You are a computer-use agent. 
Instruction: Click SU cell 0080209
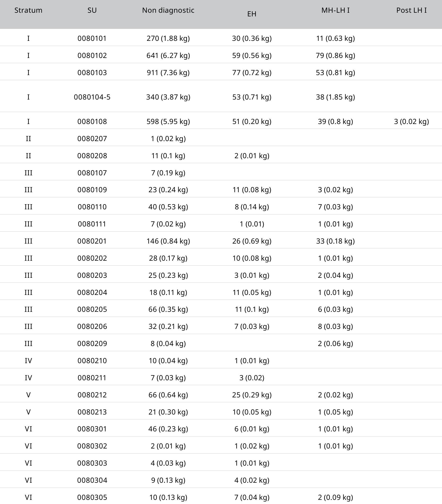tap(92, 344)
